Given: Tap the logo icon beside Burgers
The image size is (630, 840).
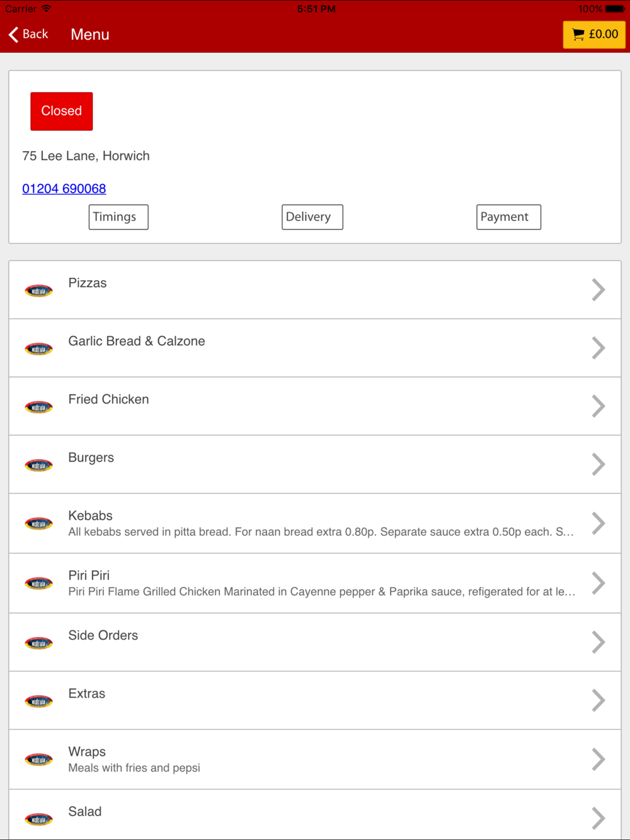Looking at the screenshot, I should point(38,465).
